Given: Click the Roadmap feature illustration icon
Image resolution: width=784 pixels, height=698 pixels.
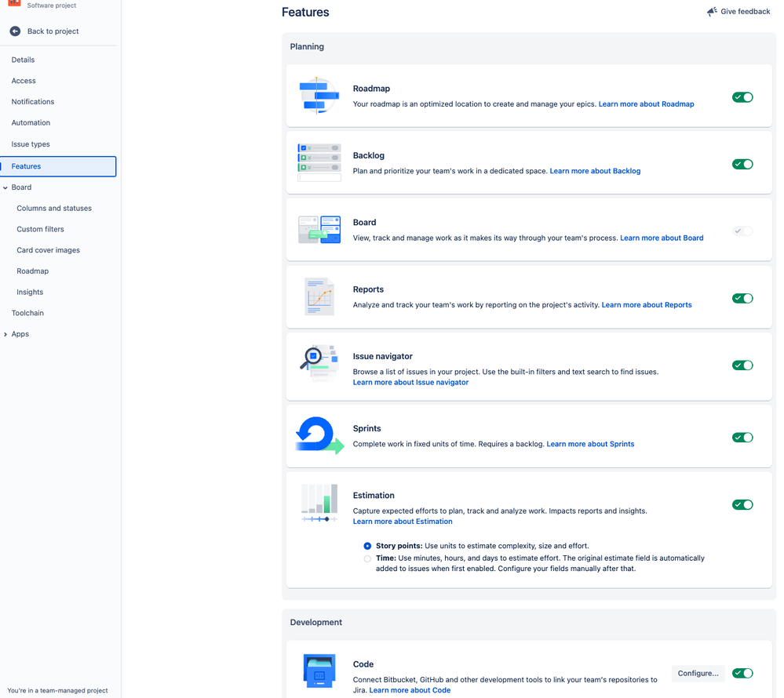Looking at the screenshot, I should coord(319,96).
